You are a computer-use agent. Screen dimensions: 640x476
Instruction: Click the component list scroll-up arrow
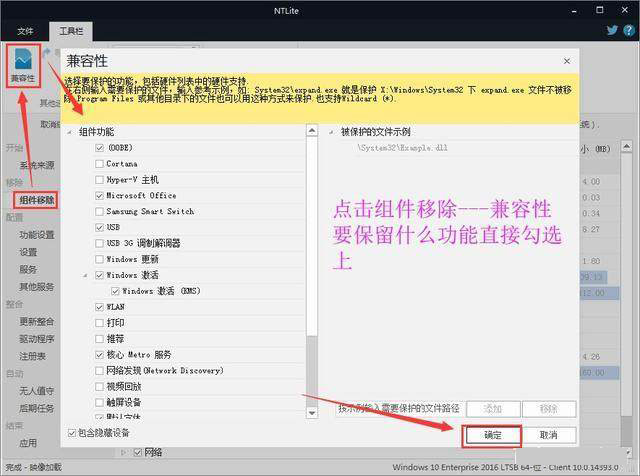click(x=312, y=131)
